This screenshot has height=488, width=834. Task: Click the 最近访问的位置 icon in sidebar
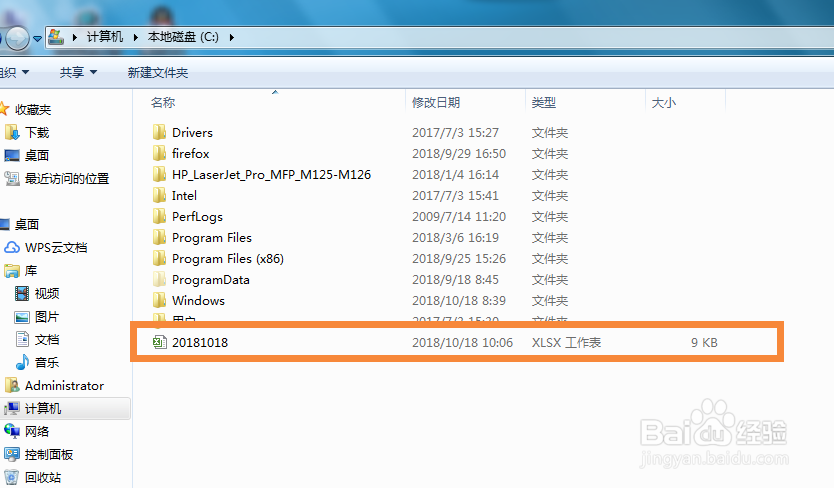click(x=12, y=178)
